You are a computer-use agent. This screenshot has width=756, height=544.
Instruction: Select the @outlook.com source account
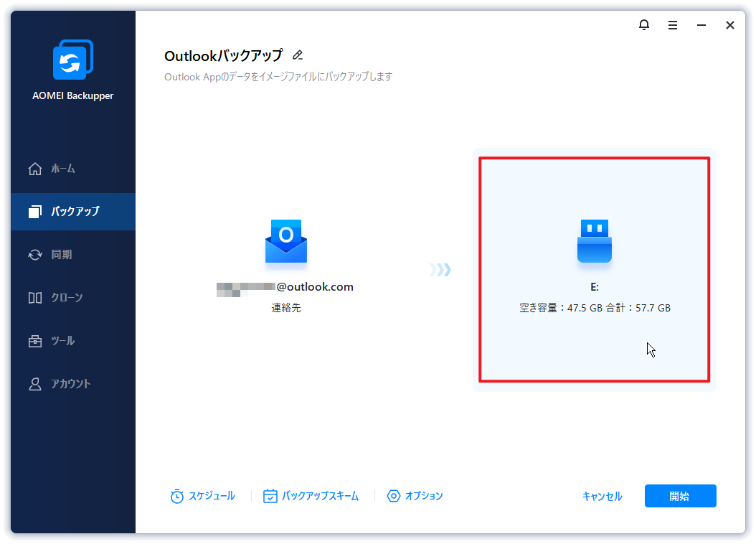[x=285, y=288]
